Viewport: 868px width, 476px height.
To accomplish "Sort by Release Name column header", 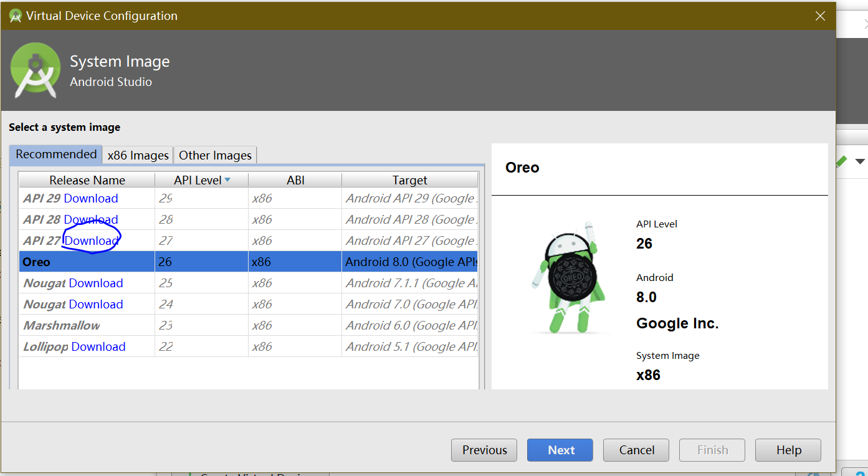I will 87,180.
